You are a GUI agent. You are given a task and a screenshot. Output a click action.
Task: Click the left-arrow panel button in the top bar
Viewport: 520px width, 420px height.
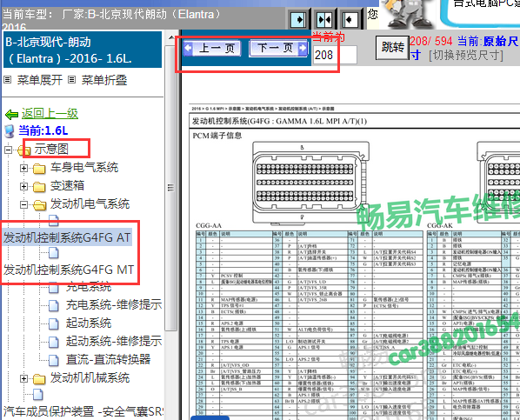(350, 20)
